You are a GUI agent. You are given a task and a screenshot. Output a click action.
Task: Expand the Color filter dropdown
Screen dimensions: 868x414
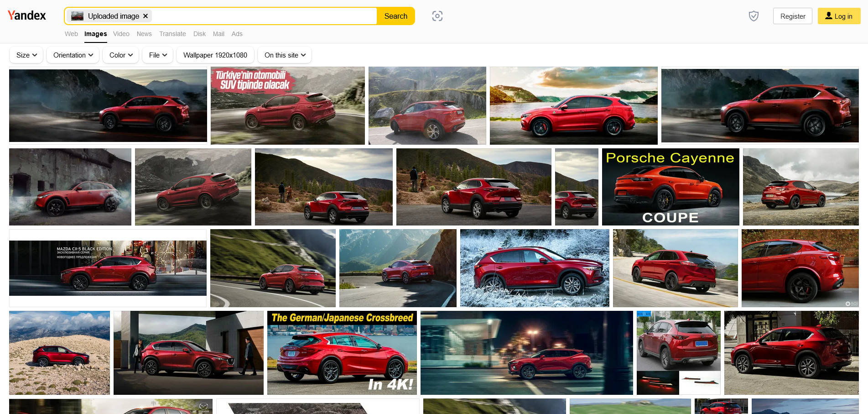121,55
